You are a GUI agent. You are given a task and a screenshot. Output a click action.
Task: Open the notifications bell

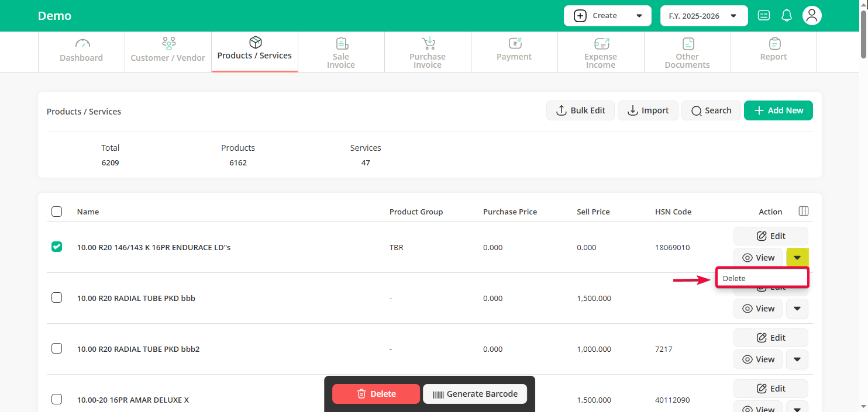coord(787,16)
